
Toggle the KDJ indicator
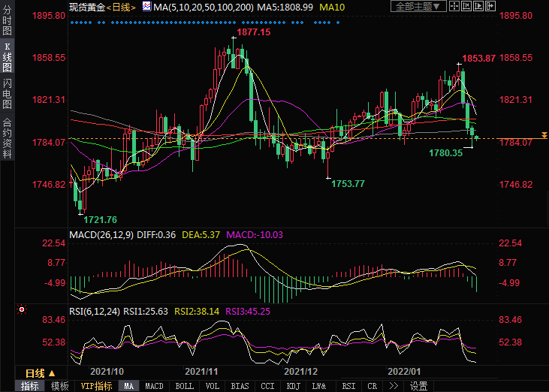(292, 386)
